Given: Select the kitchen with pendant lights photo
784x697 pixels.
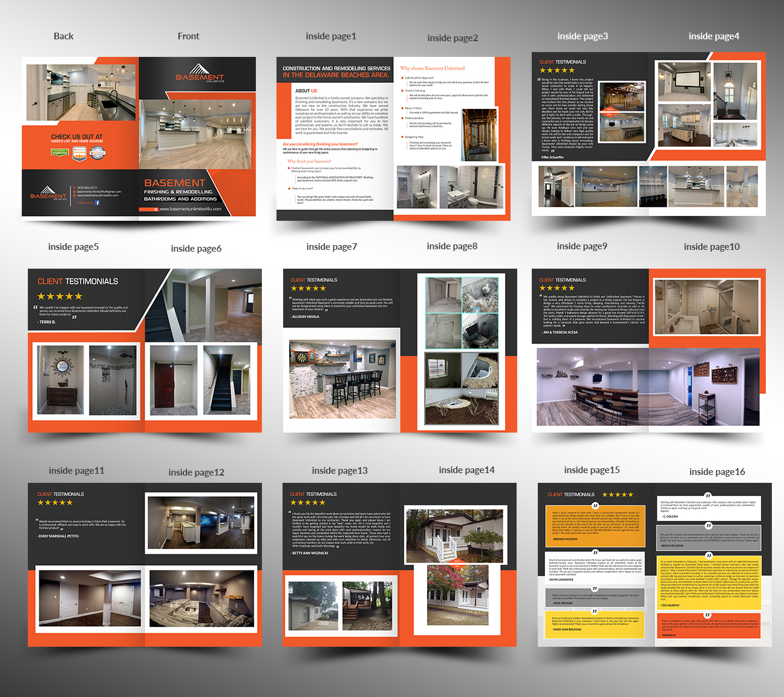Looking at the screenshot, I should pyautogui.click(x=201, y=522).
